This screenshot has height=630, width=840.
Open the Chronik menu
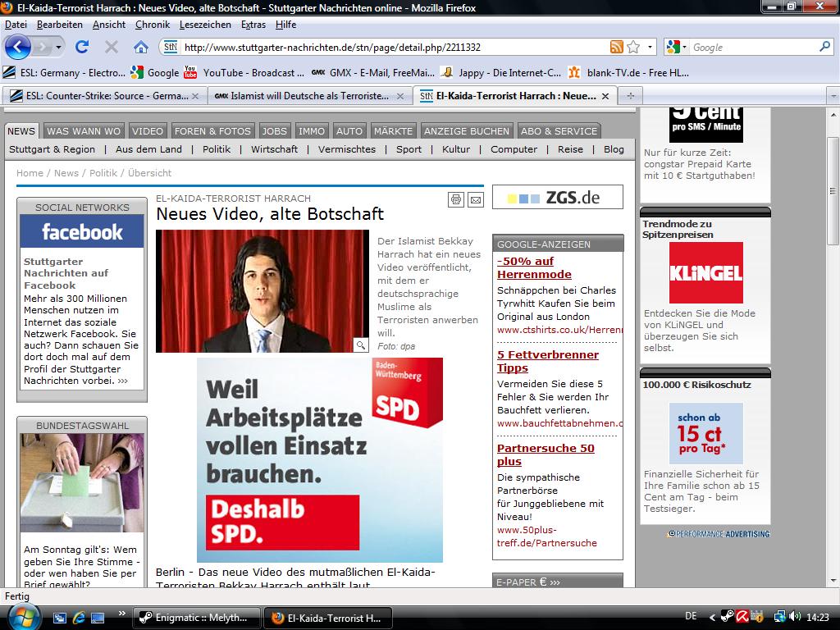152,25
